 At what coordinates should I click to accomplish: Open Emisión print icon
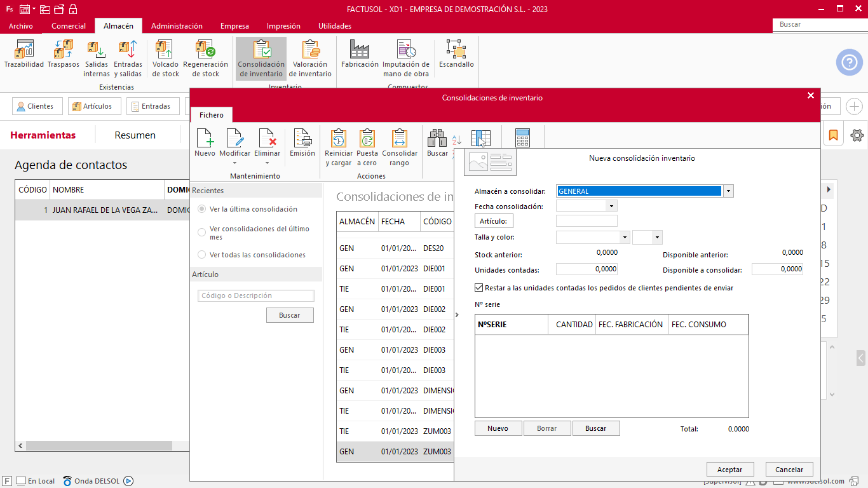302,144
